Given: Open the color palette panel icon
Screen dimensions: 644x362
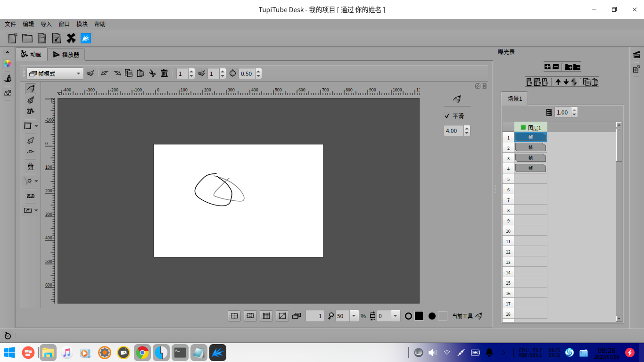Looking at the screenshot, I should pos(7,64).
